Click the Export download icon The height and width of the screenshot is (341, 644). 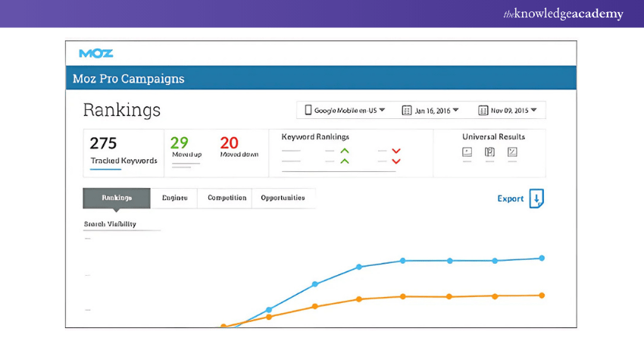pyautogui.click(x=536, y=199)
